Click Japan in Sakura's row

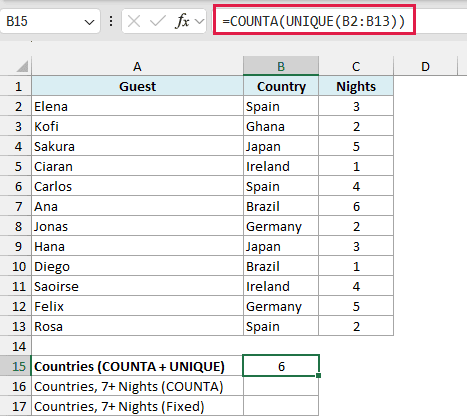pos(281,146)
